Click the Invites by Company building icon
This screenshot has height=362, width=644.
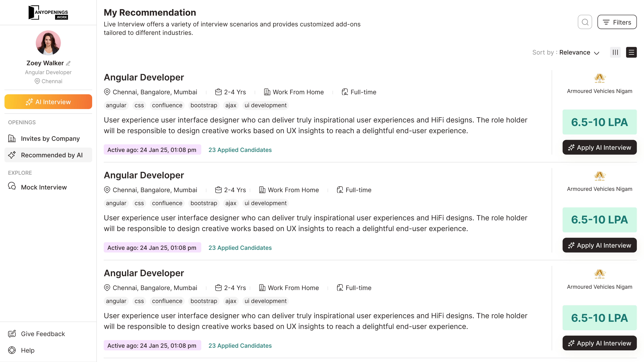[12, 138]
